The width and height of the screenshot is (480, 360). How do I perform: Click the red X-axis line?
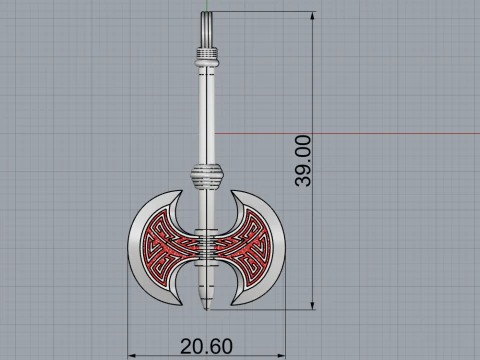click(347, 133)
